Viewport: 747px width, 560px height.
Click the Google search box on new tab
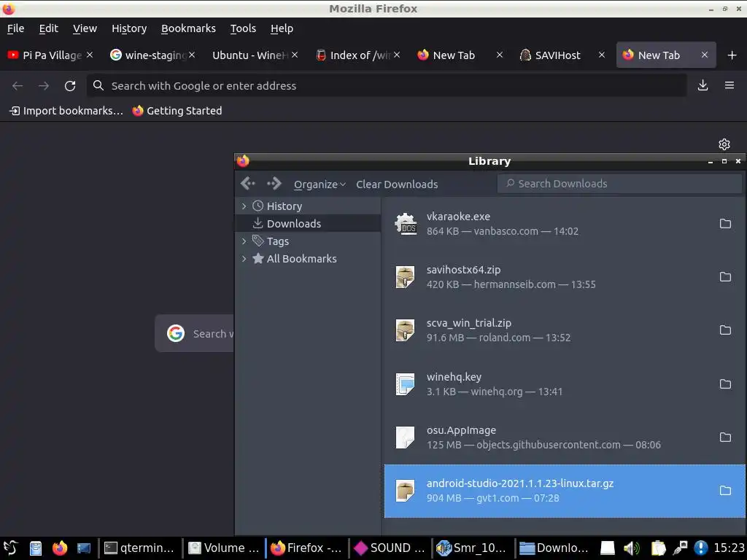tap(195, 333)
